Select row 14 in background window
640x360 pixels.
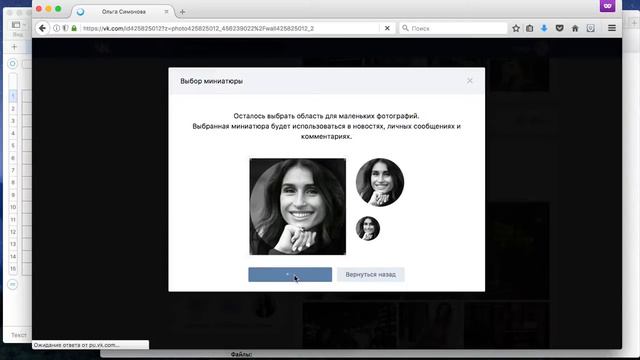(x=13, y=256)
